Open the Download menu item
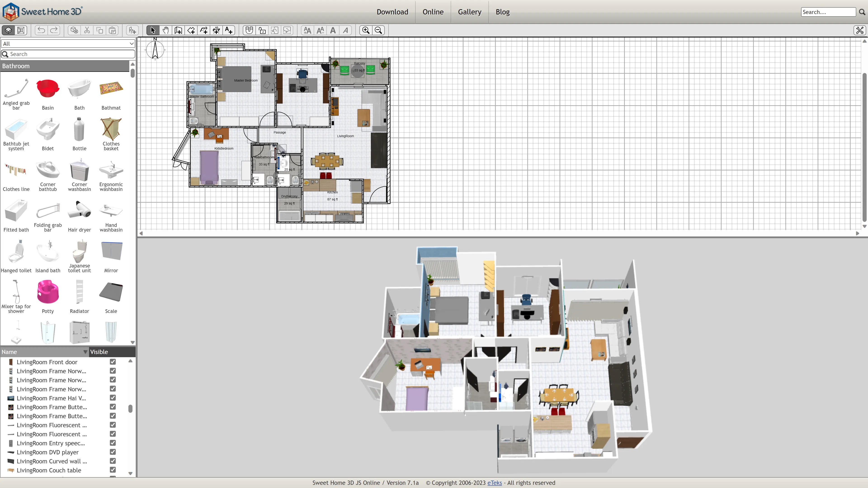Image resolution: width=868 pixels, height=488 pixels. click(392, 12)
